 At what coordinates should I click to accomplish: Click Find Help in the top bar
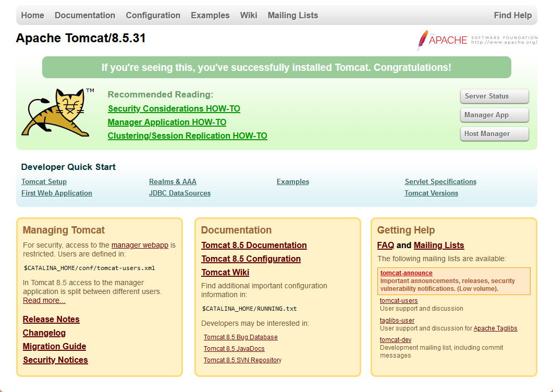(x=512, y=15)
